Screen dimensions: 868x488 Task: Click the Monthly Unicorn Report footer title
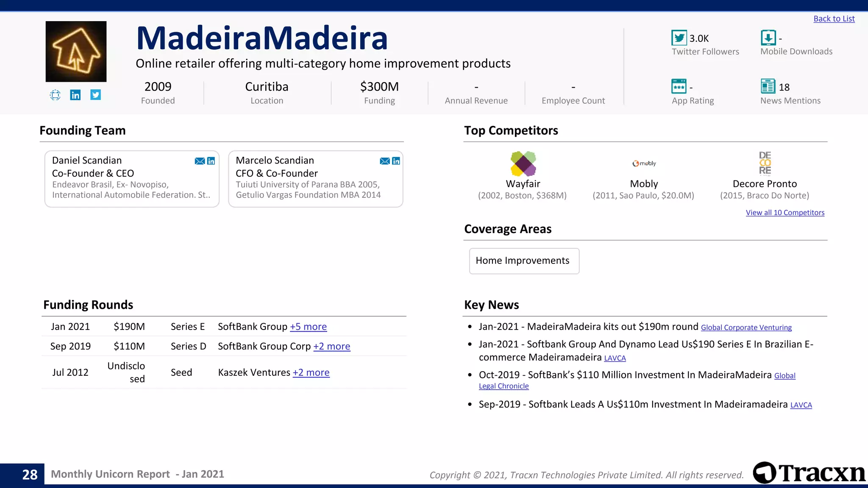(137, 474)
